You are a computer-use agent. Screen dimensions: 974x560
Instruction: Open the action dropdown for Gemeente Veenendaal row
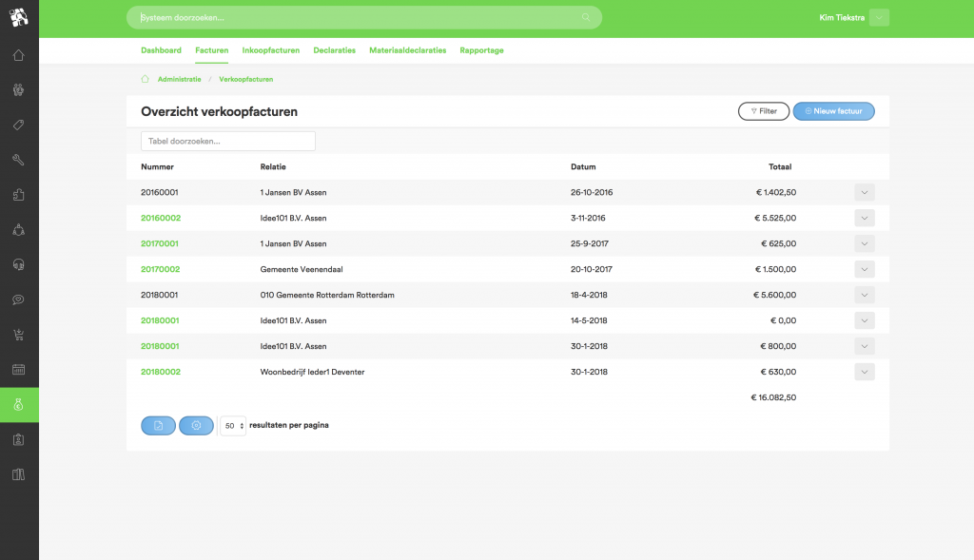point(864,269)
